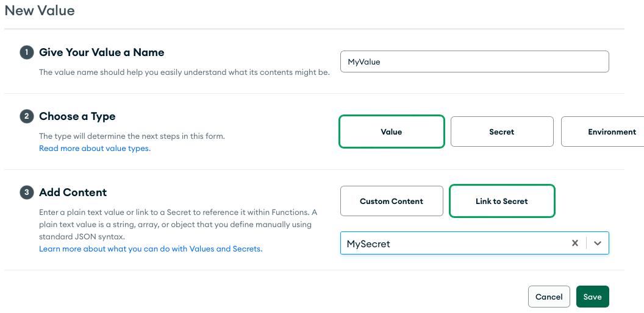644x313 pixels.
Task: Click the Add Content heading
Action: pyautogui.click(x=73, y=192)
